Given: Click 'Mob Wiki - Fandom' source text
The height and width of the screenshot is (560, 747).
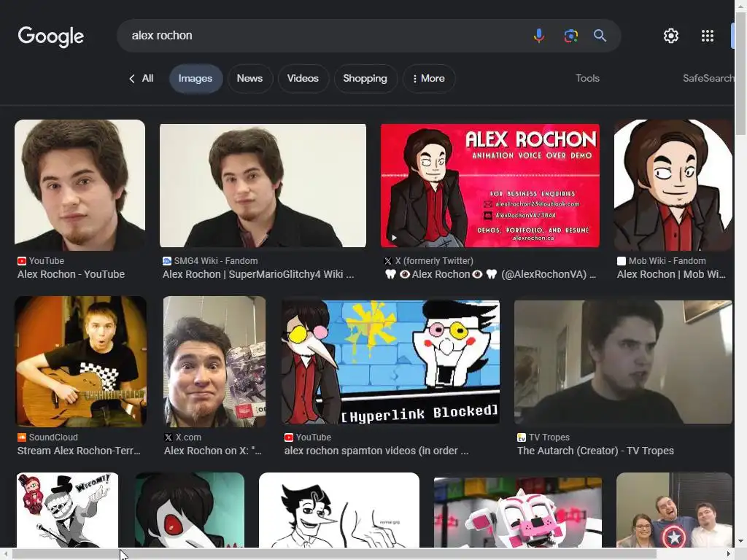Looking at the screenshot, I should 667,261.
